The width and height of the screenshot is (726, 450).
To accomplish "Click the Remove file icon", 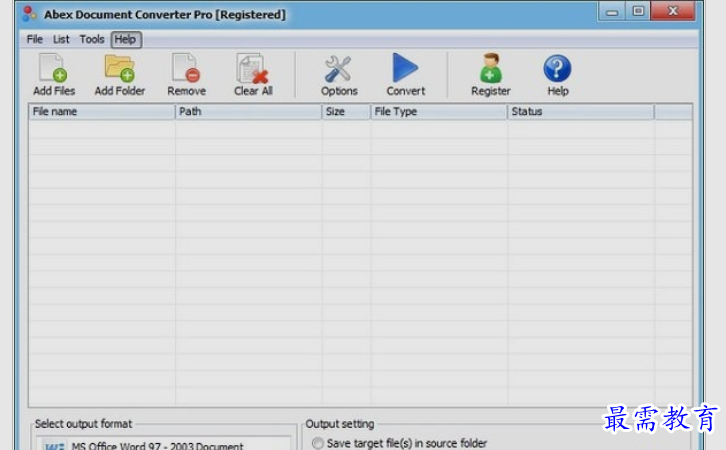I will click(186, 68).
